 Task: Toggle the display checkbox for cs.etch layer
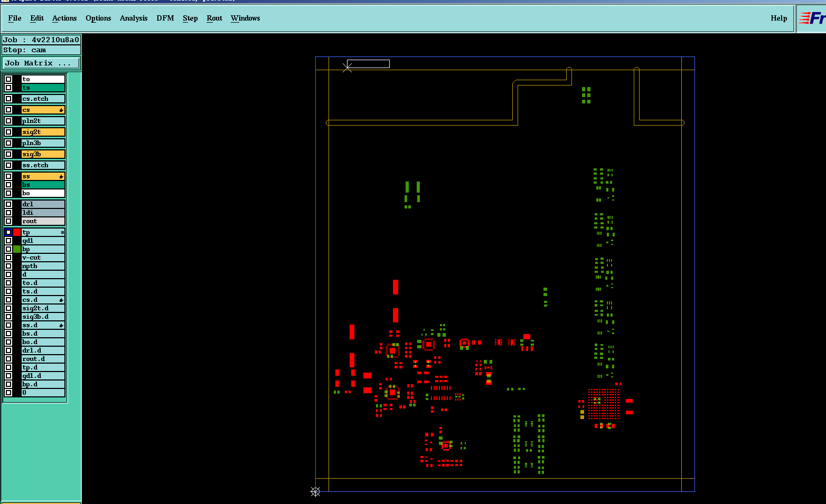point(8,99)
